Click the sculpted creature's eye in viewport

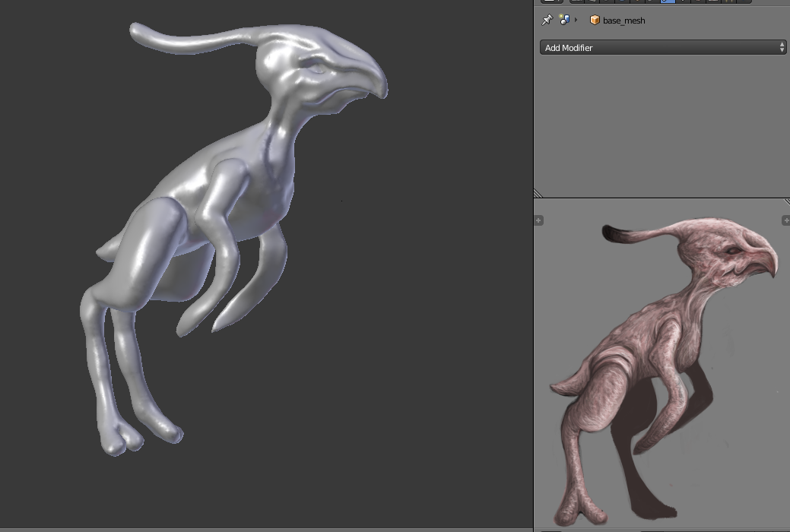[316, 68]
